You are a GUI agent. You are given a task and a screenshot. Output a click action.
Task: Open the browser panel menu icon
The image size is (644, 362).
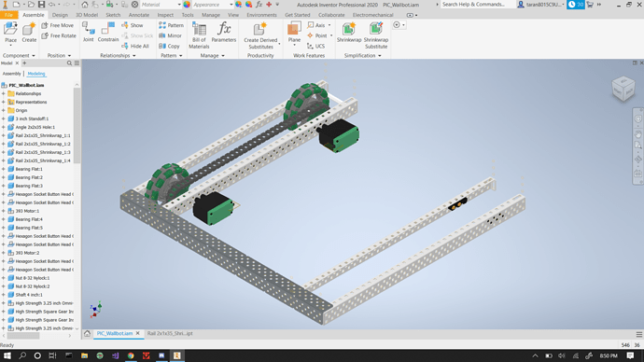coord(77,63)
